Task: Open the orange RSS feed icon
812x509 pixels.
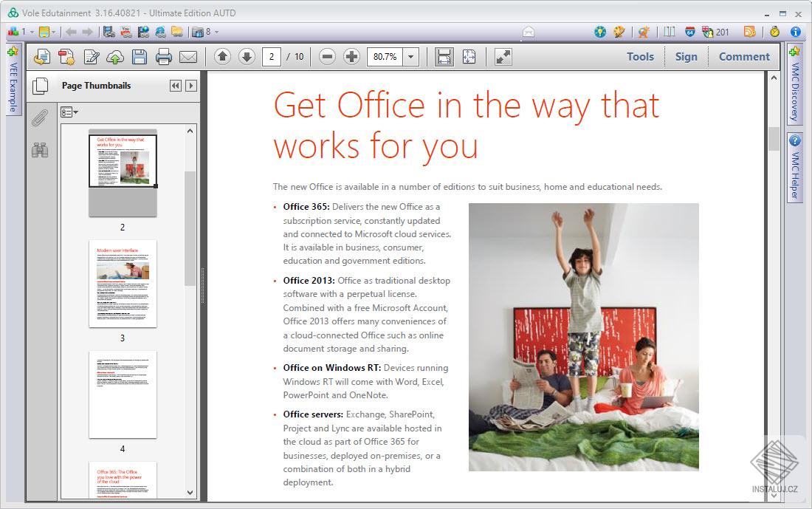Action: click(749, 32)
